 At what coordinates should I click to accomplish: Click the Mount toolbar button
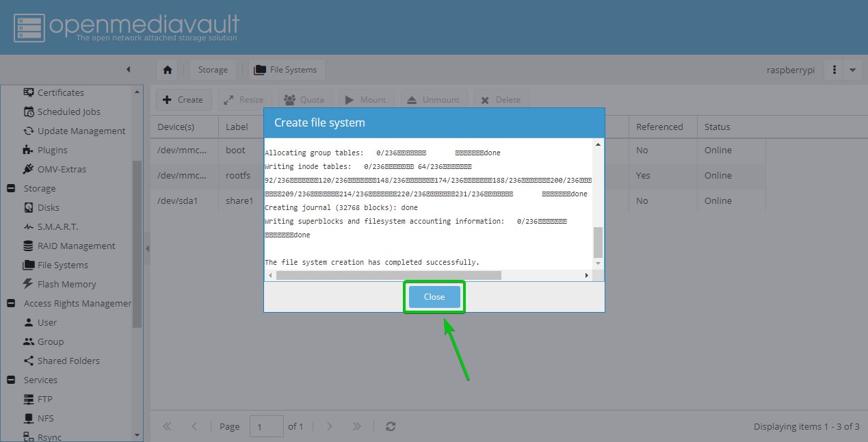pyautogui.click(x=366, y=100)
